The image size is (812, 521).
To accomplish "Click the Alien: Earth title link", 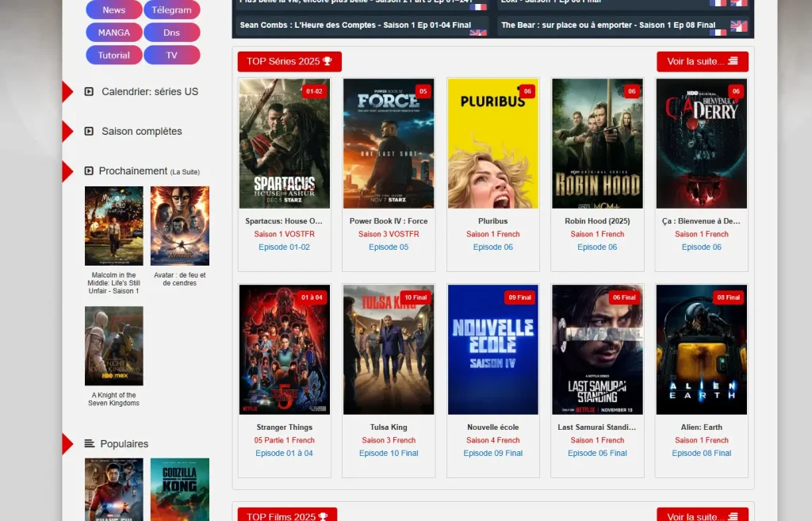I will (x=702, y=427).
